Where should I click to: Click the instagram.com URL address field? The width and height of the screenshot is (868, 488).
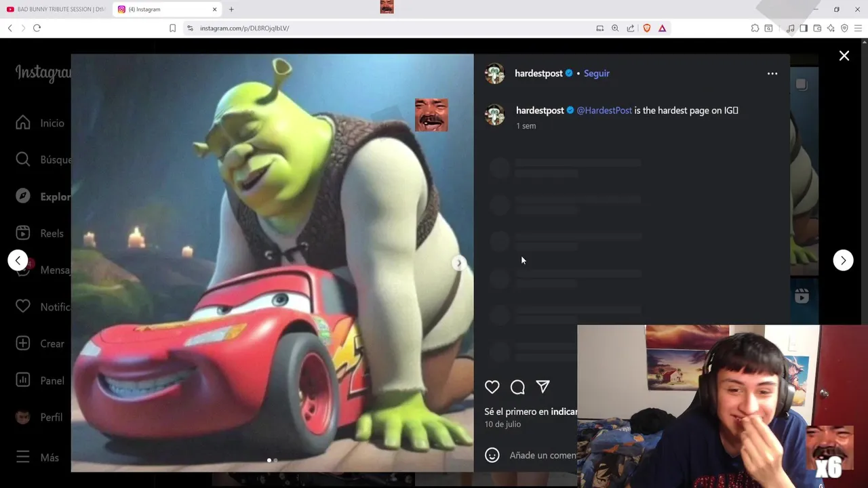coord(393,28)
